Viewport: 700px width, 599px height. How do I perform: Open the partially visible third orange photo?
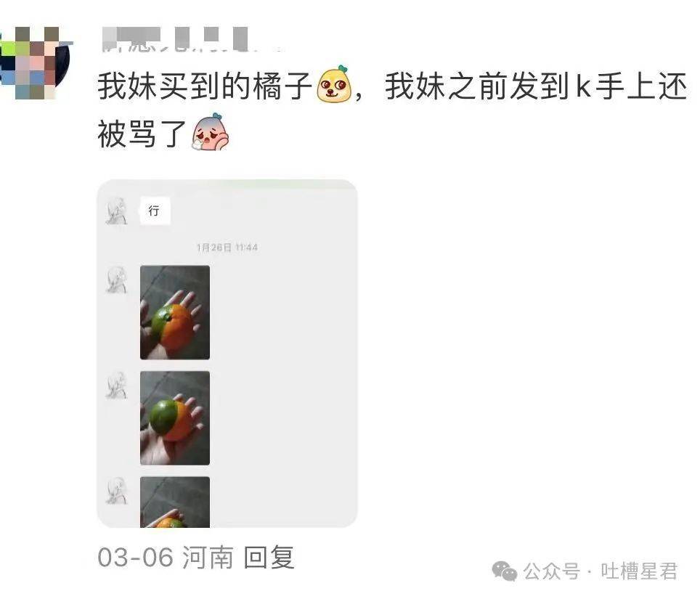(175, 502)
